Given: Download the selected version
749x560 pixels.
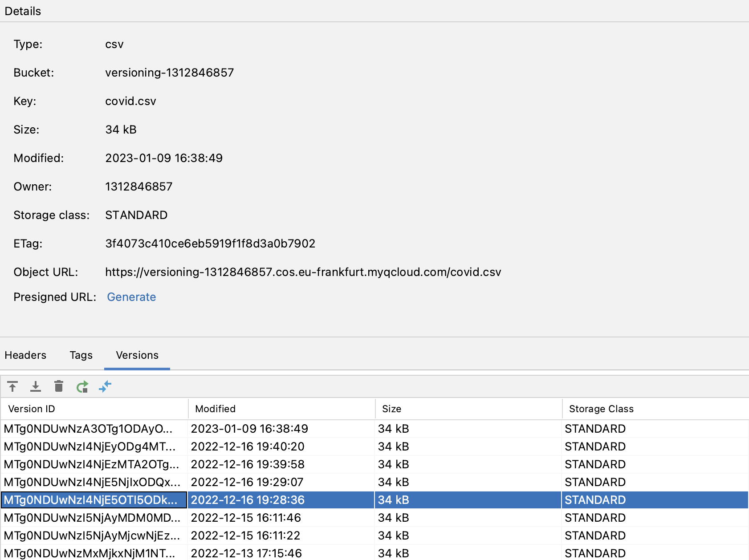Looking at the screenshot, I should tap(36, 386).
